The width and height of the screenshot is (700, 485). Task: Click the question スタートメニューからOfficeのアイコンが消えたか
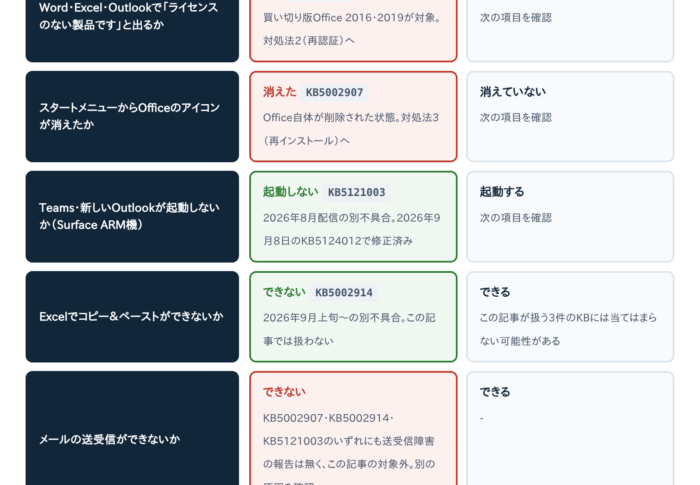(132, 117)
